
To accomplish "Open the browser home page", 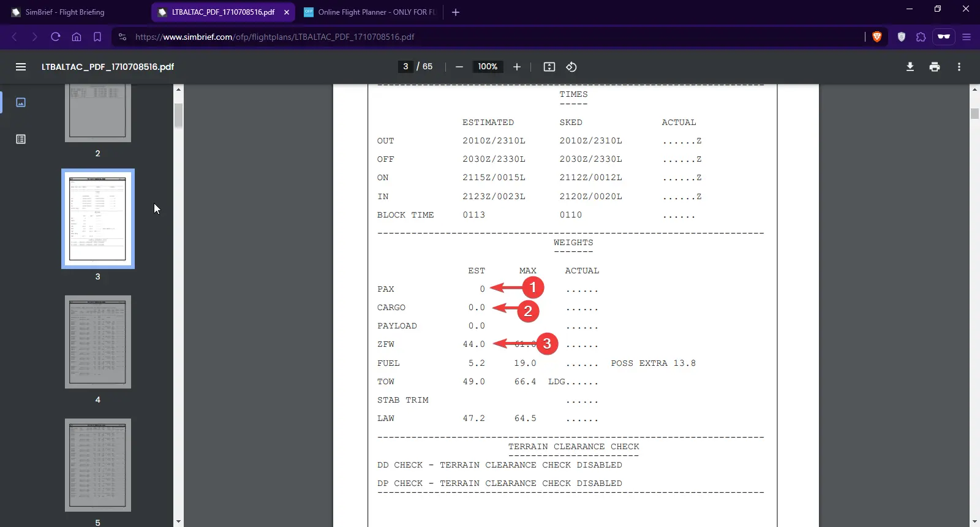I will (x=77, y=37).
